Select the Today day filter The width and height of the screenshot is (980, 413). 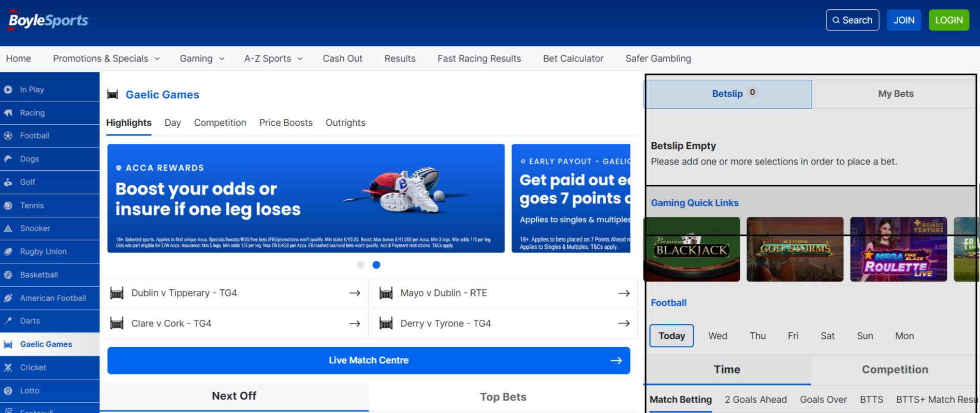[x=671, y=336]
